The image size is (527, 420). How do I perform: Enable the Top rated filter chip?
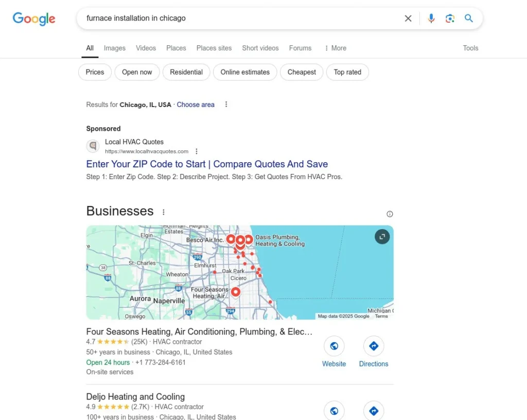(x=347, y=72)
